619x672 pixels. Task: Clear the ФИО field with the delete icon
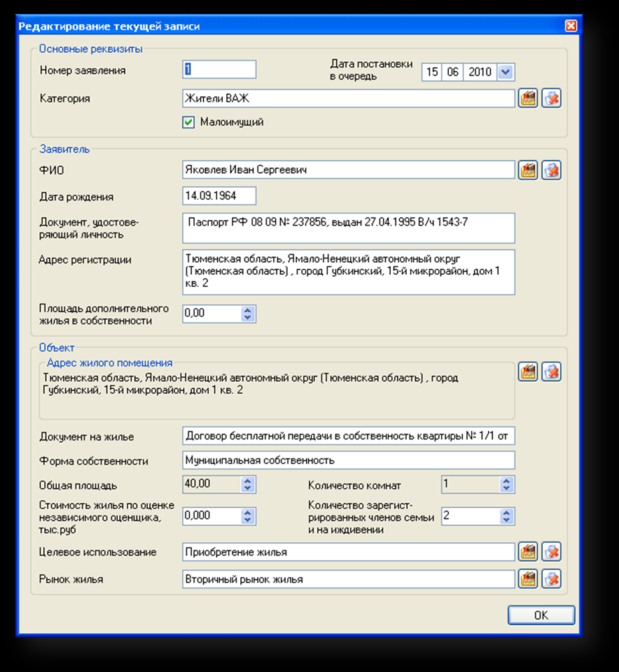coord(551,170)
